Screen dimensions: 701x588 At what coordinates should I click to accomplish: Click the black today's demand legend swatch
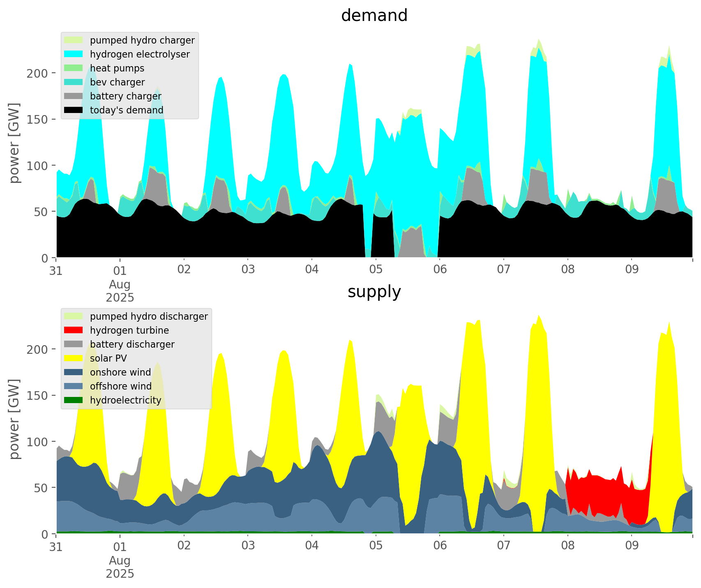coord(74,110)
